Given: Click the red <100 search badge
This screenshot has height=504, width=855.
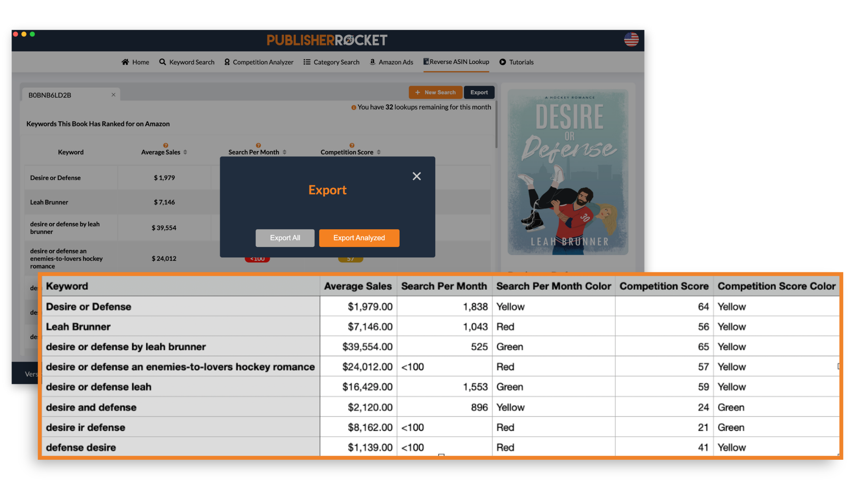Looking at the screenshot, I should point(257,259).
